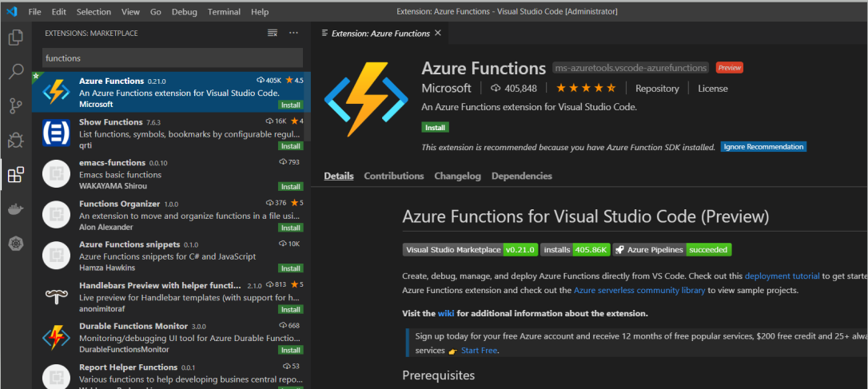Install the Show Functions extension
868x389 pixels.
(291, 146)
